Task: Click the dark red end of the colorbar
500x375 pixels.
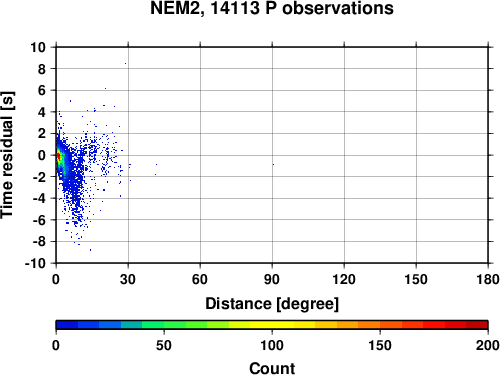Action: click(477, 325)
